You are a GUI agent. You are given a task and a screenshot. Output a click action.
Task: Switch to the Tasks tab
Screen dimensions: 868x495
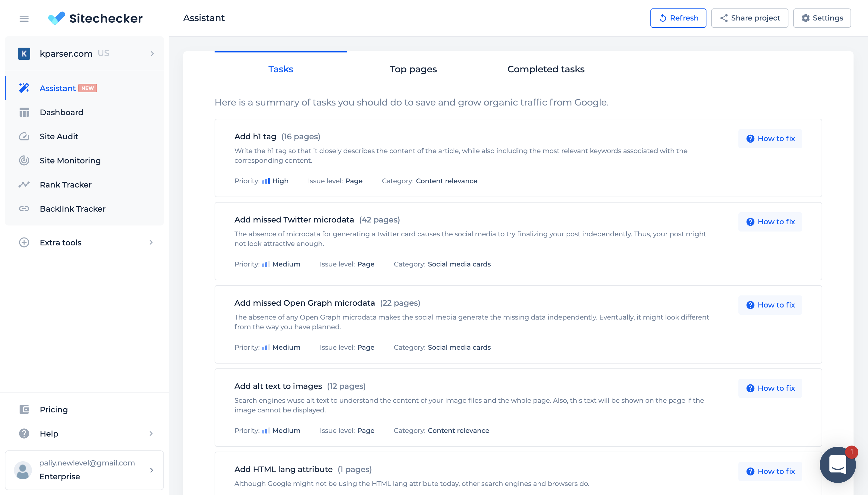pos(280,69)
